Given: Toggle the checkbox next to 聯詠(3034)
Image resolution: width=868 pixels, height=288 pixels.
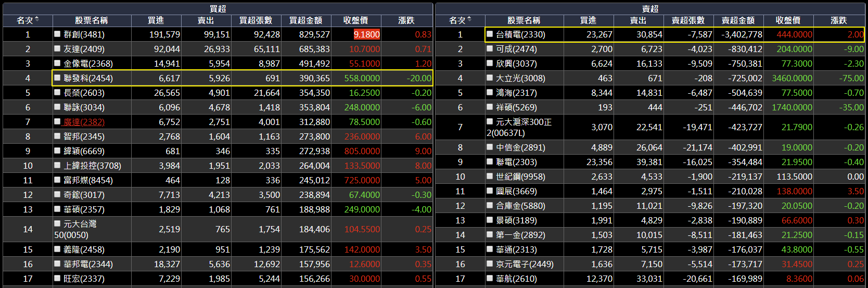Looking at the screenshot, I should [x=58, y=107].
